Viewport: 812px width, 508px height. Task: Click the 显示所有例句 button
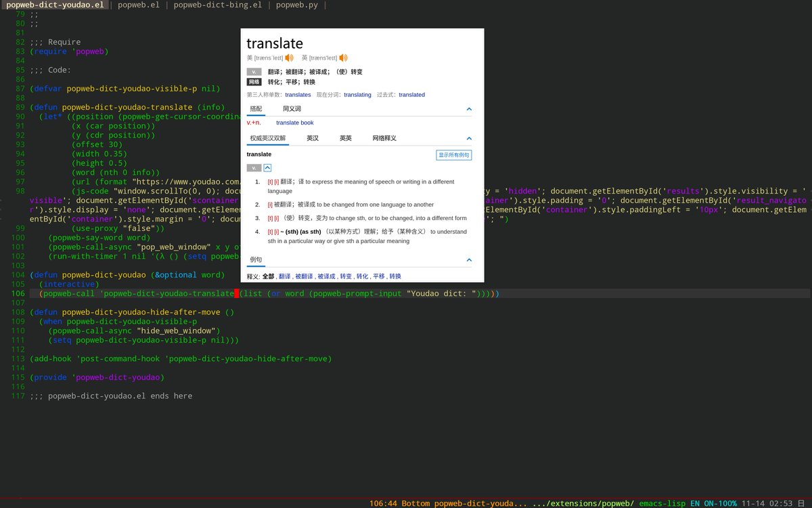453,155
